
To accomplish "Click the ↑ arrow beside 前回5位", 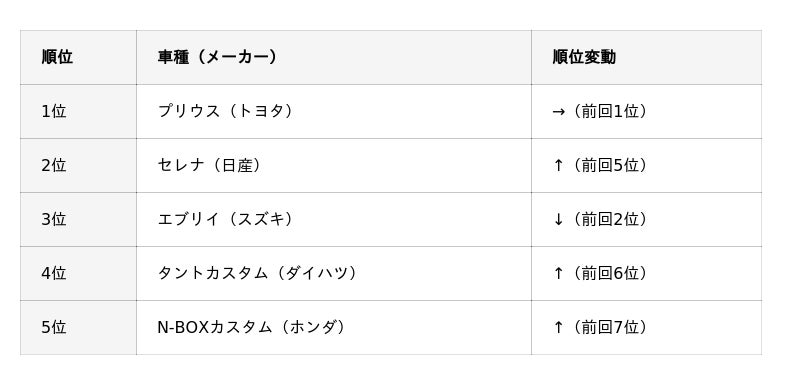I will pyautogui.click(x=558, y=165).
